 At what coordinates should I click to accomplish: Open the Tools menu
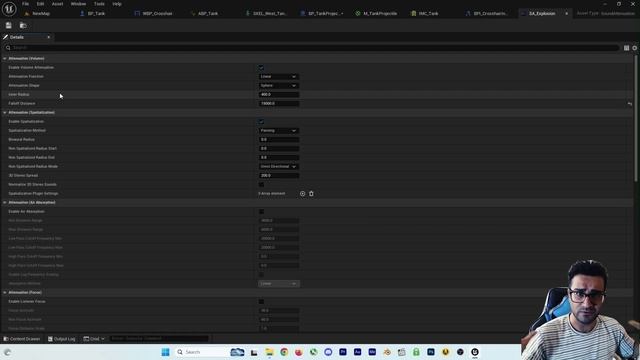[x=99, y=4]
